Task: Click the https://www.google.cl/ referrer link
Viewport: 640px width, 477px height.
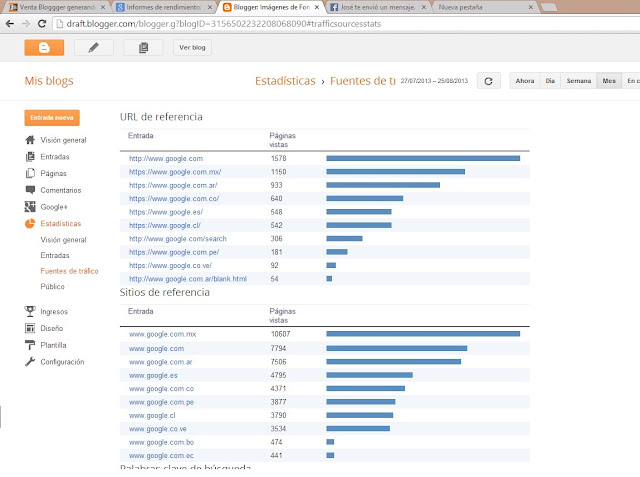Action: [164, 225]
